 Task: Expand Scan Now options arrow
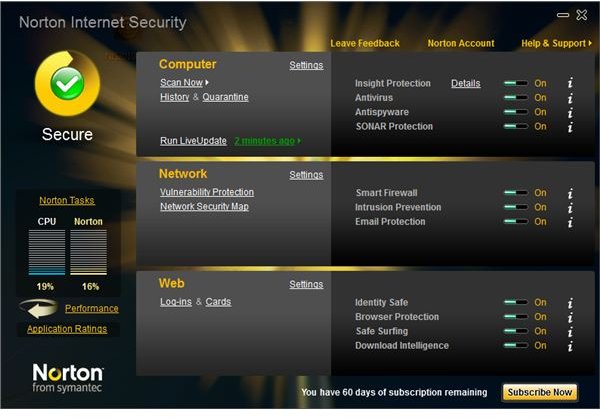tap(207, 82)
